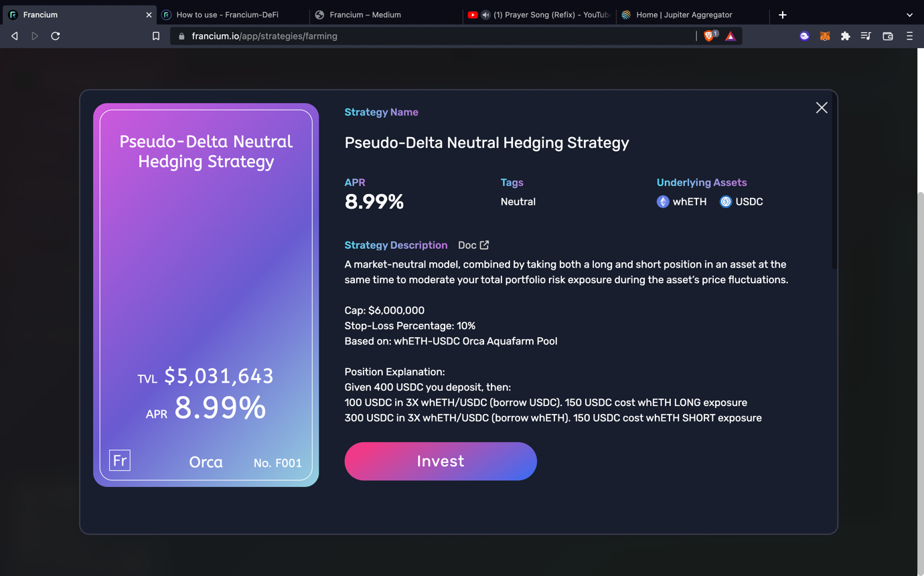The image size is (924, 576).
Task: Click the Neutral tag text
Action: coord(518,201)
